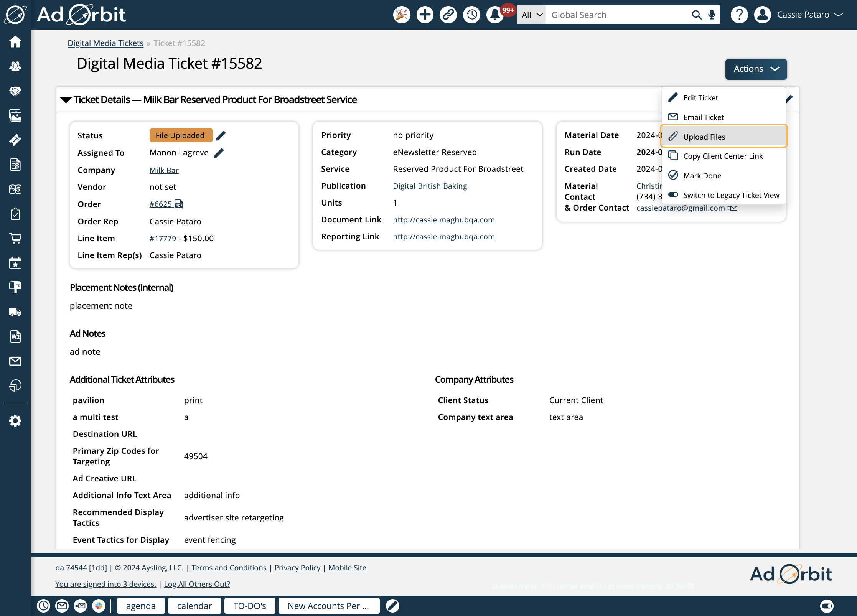857x616 pixels.
Task: Open the calendar tab in bottom bar
Action: coord(194,606)
